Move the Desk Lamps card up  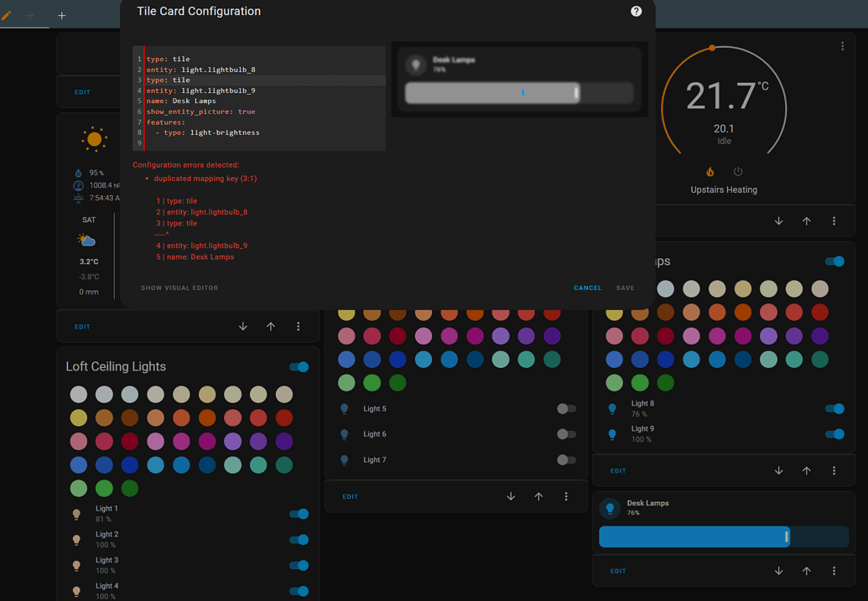click(806, 571)
